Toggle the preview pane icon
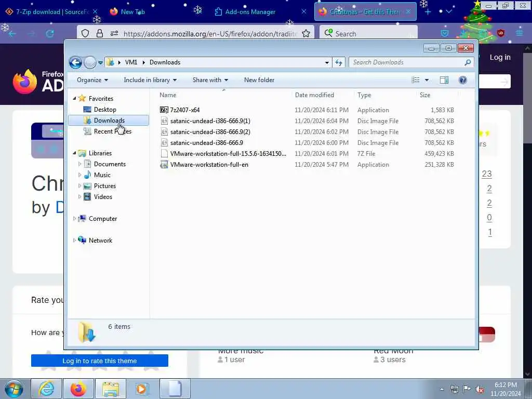 pos(444,80)
